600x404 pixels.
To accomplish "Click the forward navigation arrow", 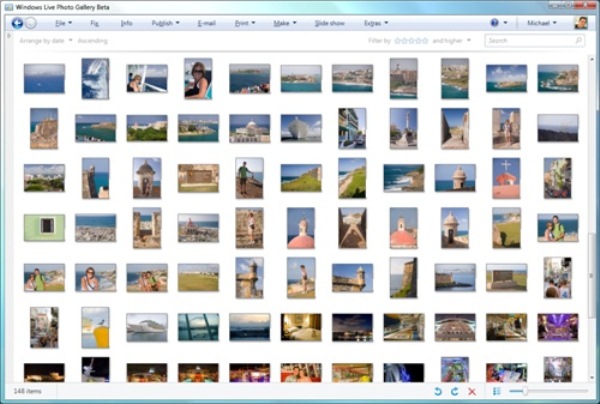I will point(31,22).
